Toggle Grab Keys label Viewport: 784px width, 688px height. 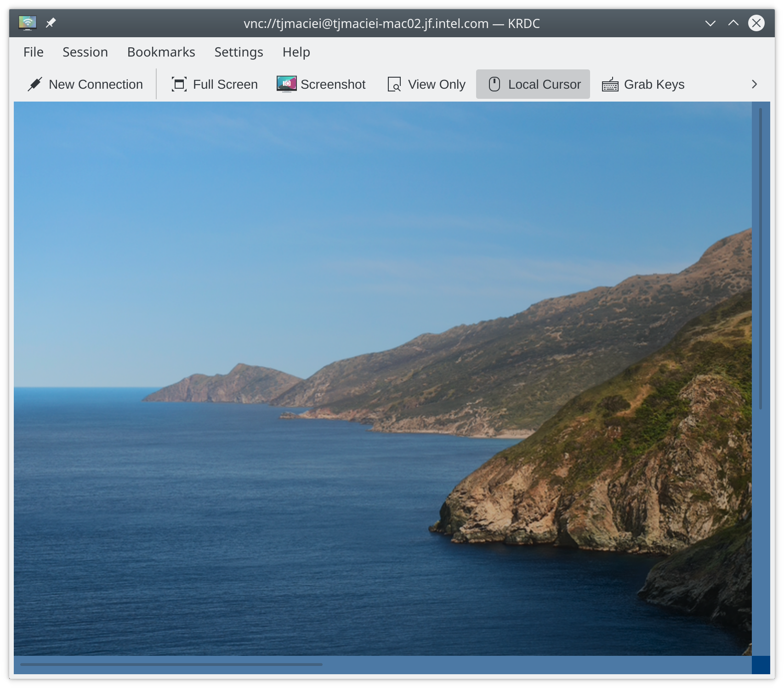pos(654,85)
